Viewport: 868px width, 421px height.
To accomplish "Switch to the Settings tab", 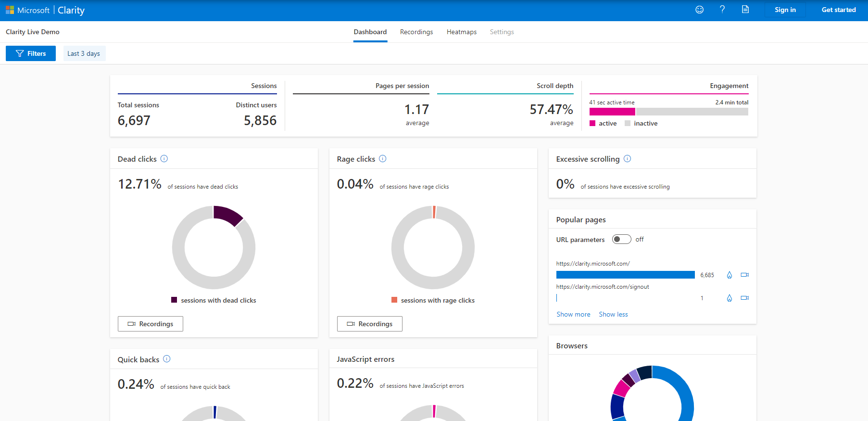I will click(502, 32).
